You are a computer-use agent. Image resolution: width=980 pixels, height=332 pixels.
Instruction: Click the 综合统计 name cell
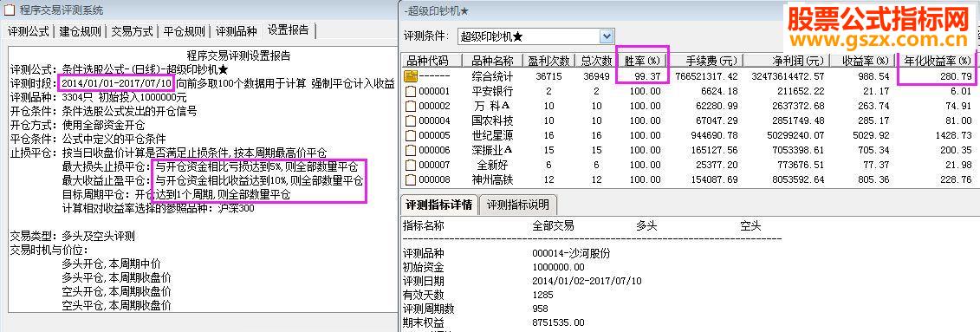point(491,76)
